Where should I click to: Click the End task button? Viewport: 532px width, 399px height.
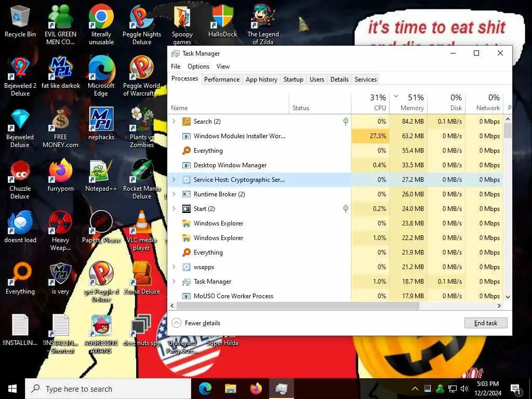point(486,323)
